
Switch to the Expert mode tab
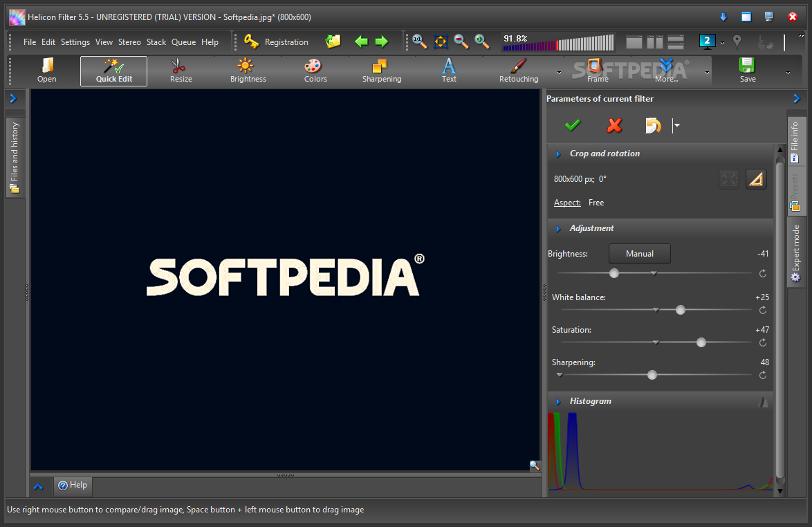tap(796, 252)
